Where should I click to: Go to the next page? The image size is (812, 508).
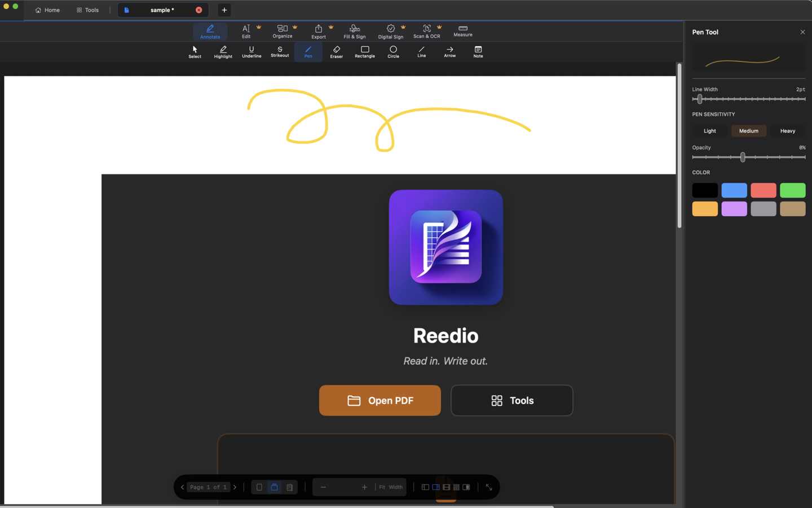click(235, 487)
